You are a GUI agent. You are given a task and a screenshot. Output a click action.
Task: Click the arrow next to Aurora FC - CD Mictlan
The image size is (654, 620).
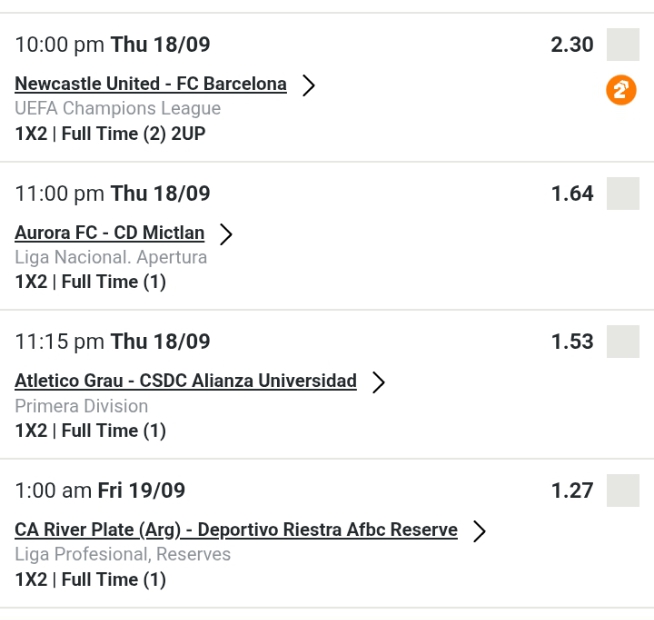(226, 234)
